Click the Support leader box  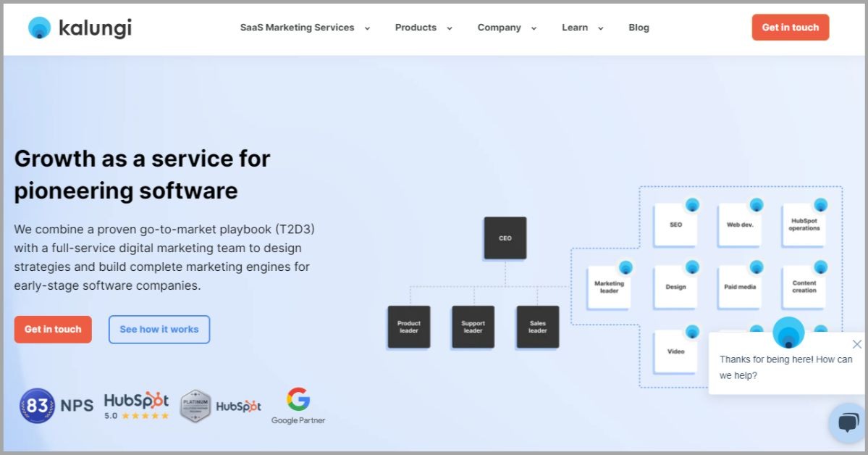tap(473, 327)
